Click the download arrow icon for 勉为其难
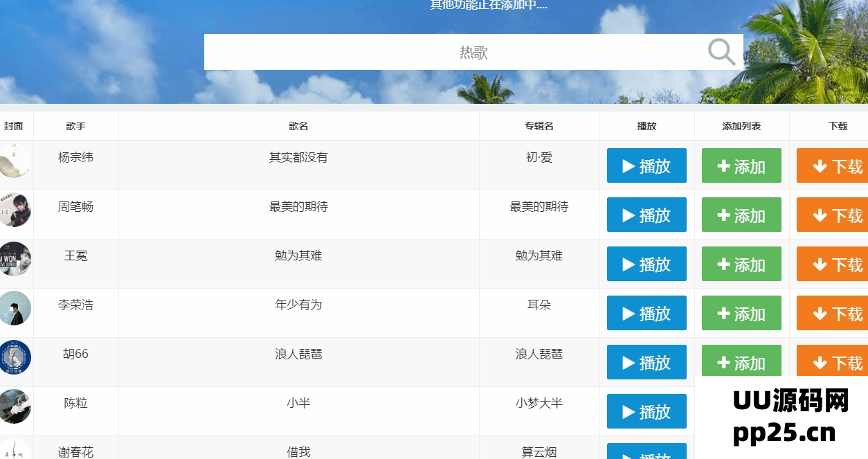Screen dimensions: 868x459 [x=820, y=264]
